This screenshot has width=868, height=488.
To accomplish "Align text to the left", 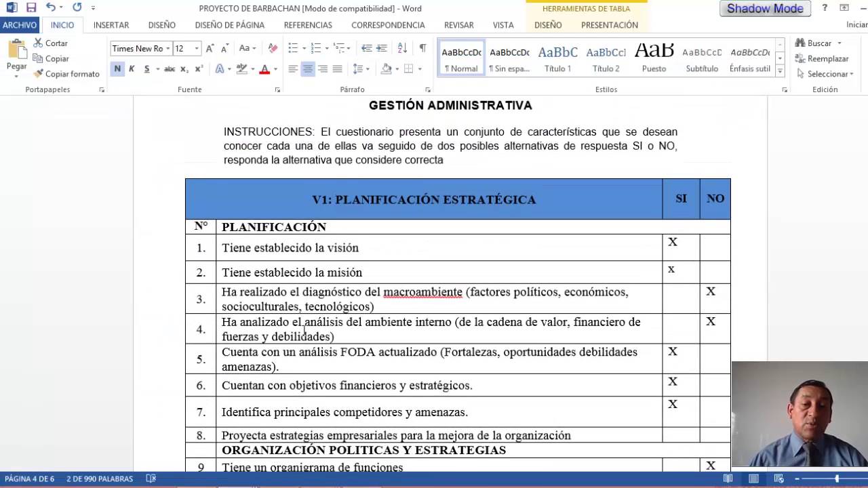I will (293, 68).
